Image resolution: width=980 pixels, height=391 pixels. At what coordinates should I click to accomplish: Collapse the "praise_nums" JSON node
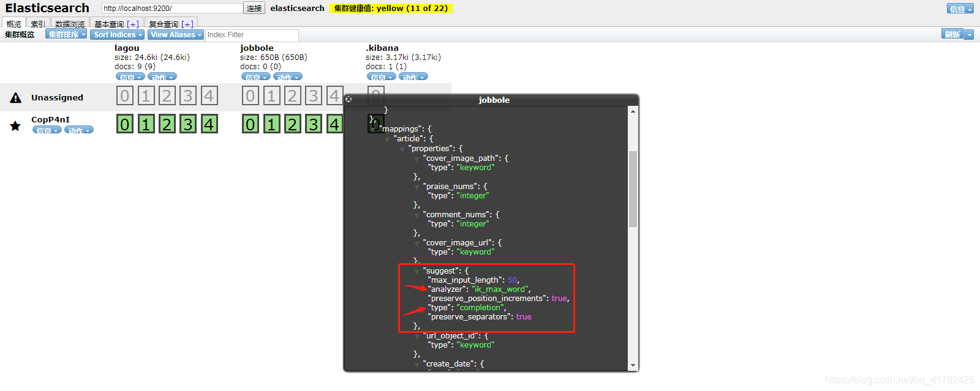417,187
